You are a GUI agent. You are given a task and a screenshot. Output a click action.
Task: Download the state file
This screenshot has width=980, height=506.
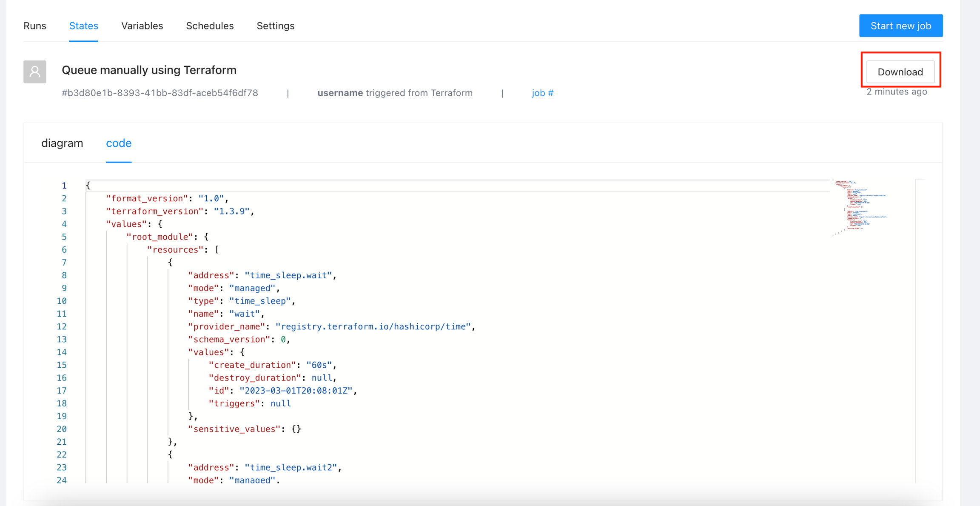[x=900, y=72]
